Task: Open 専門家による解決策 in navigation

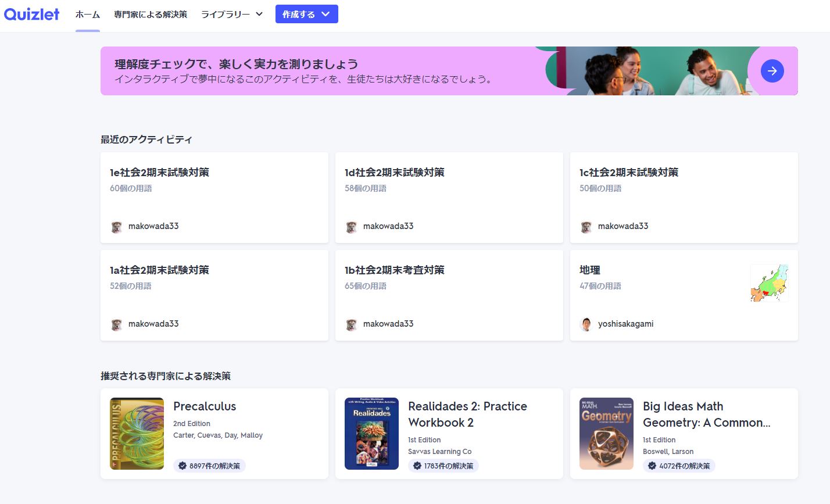Action: [151, 15]
